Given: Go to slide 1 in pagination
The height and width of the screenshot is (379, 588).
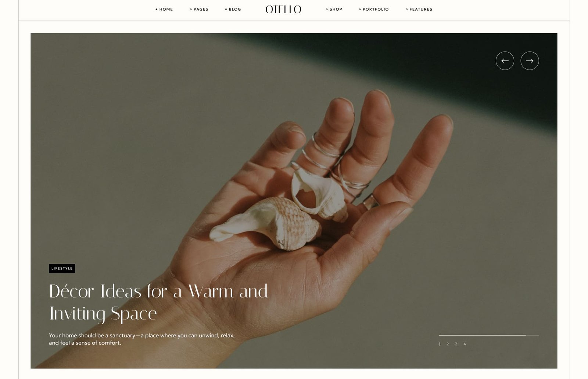Looking at the screenshot, I should (x=440, y=344).
